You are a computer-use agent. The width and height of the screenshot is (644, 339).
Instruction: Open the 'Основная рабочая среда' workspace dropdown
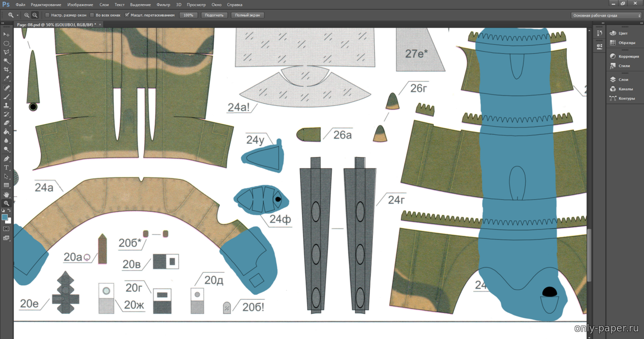click(606, 16)
